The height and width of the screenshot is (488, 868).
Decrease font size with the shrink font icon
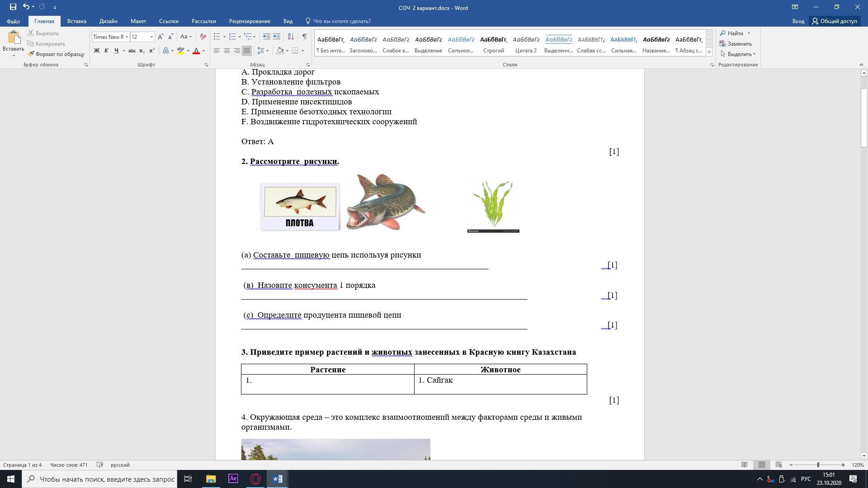[x=170, y=37]
